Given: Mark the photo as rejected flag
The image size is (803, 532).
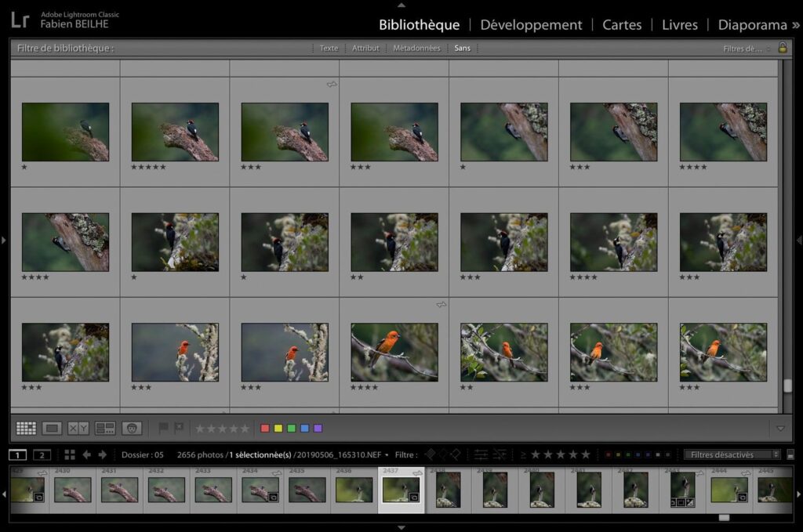Looking at the screenshot, I should click(179, 429).
